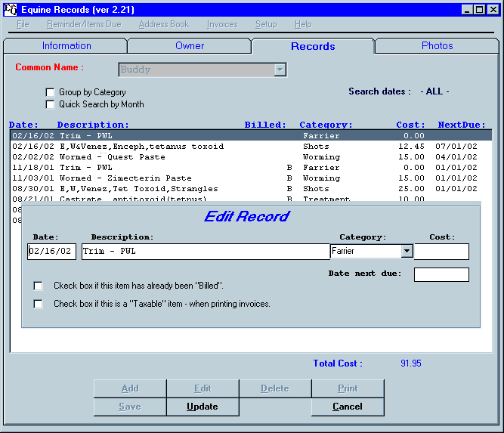Check the already "Billed" item checkbox

point(38,286)
